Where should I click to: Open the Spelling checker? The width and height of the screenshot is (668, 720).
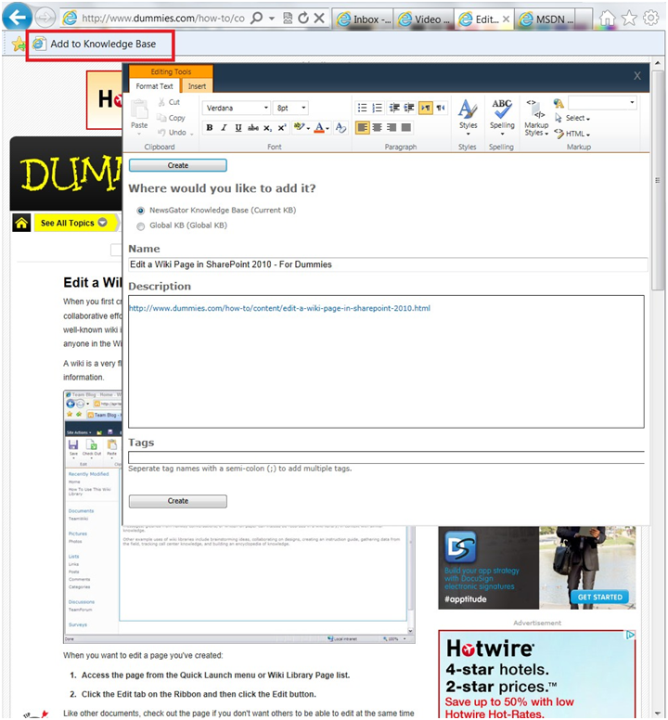click(502, 112)
